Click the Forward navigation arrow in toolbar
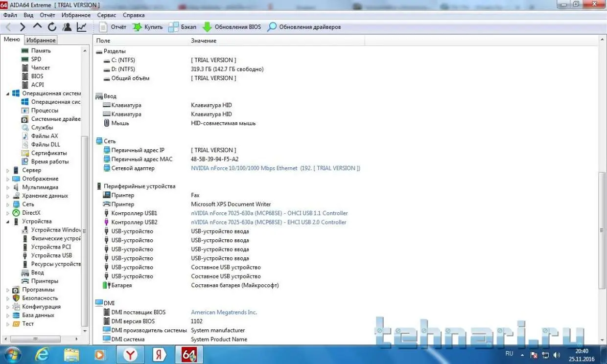The height and width of the screenshot is (364, 607). point(23,27)
